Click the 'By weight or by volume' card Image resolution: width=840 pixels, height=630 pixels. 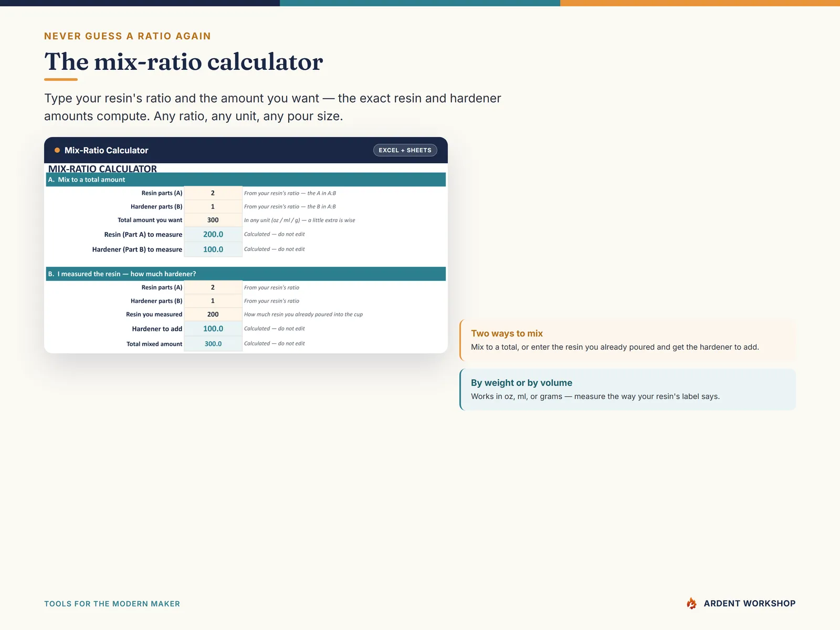[x=627, y=390]
